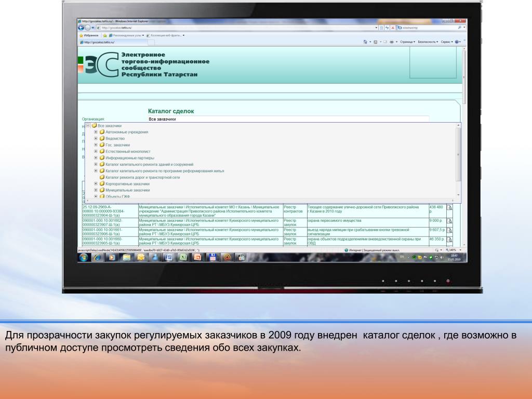Viewport: 532px width, 399px height.
Task: Open the Рекомендуемые узлы favorites link
Action: 126,35
